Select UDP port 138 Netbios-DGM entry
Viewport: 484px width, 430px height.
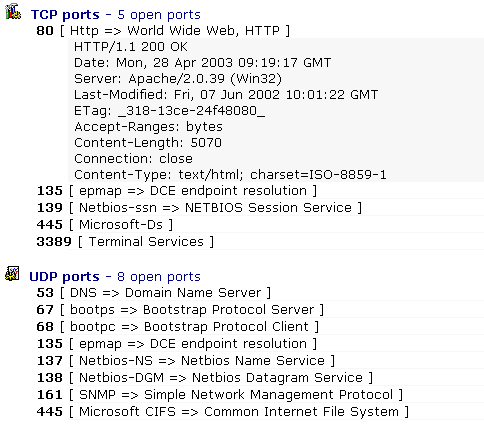coord(205,378)
